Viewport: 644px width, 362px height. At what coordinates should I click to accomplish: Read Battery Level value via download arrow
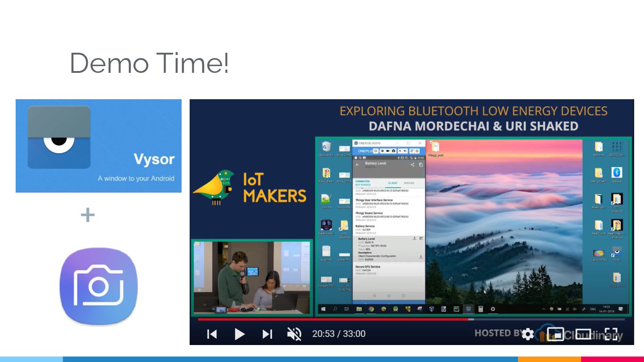click(x=415, y=238)
